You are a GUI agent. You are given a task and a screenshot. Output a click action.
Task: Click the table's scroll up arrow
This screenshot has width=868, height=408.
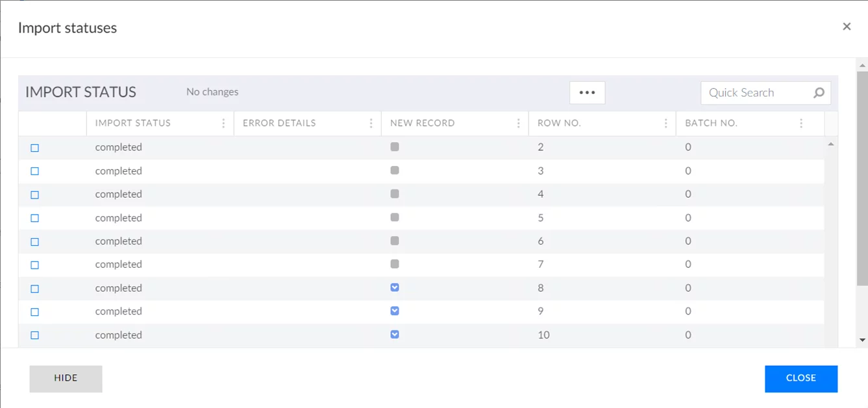[x=831, y=144]
